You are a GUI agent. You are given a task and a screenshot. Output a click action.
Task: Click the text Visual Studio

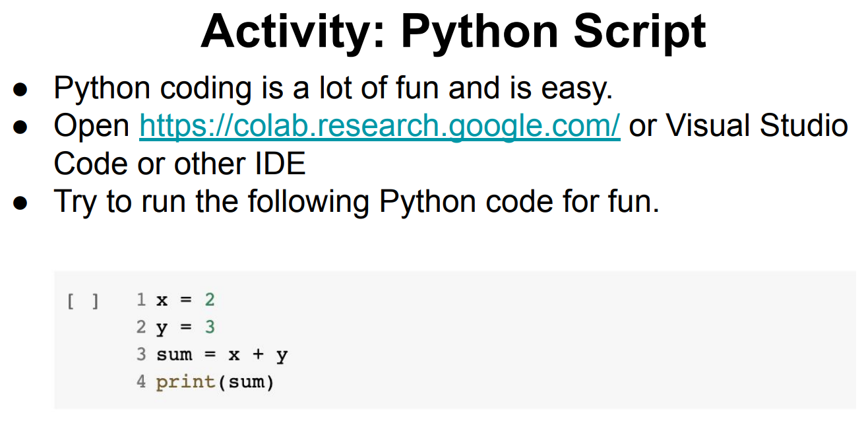click(757, 125)
